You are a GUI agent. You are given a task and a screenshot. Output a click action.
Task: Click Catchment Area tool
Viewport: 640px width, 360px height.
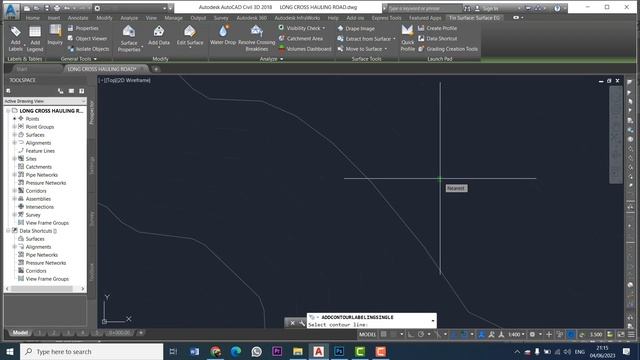click(x=301, y=38)
